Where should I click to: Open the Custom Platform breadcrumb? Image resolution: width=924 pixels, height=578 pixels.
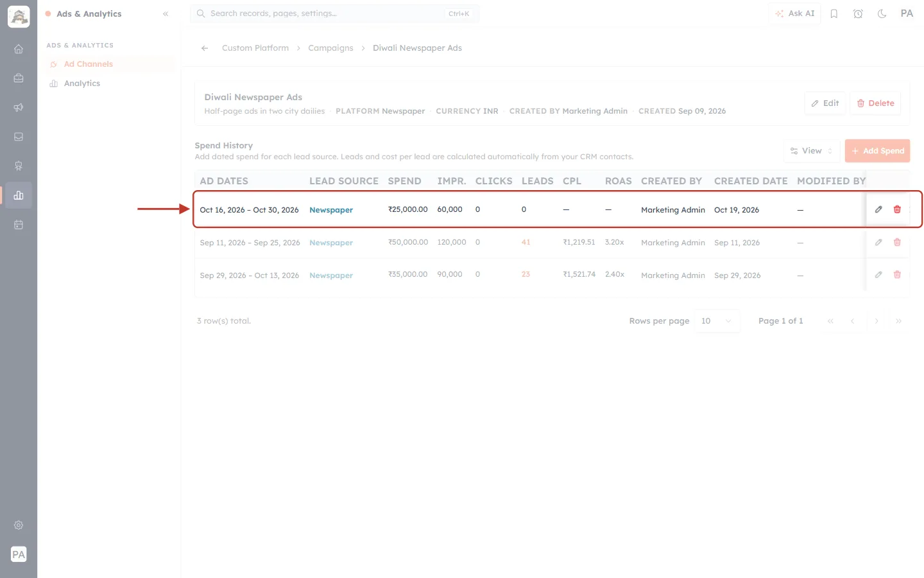pos(255,48)
